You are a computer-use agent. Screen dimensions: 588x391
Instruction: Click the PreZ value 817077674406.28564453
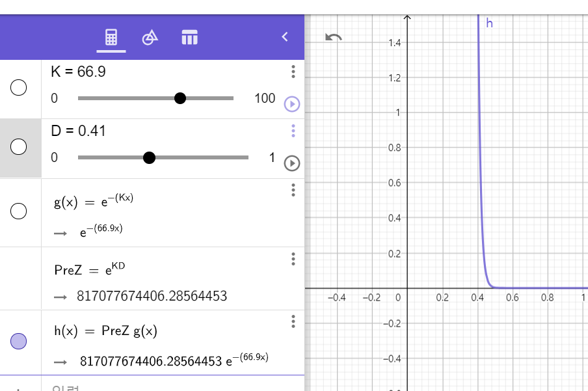click(152, 296)
